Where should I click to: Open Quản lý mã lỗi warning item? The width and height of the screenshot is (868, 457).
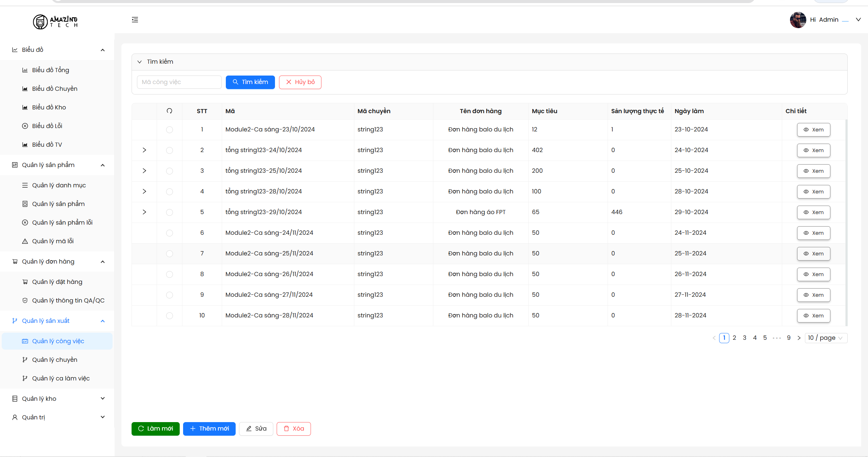53,241
